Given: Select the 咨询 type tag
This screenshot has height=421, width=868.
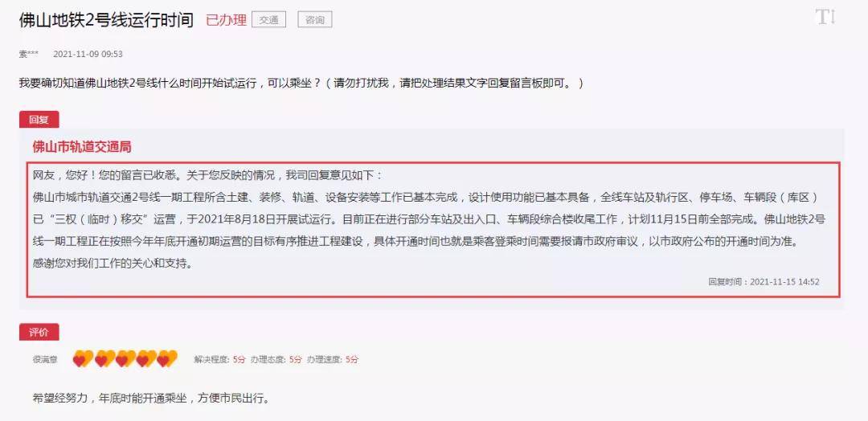Looking at the screenshot, I should click(x=315, y=20).
